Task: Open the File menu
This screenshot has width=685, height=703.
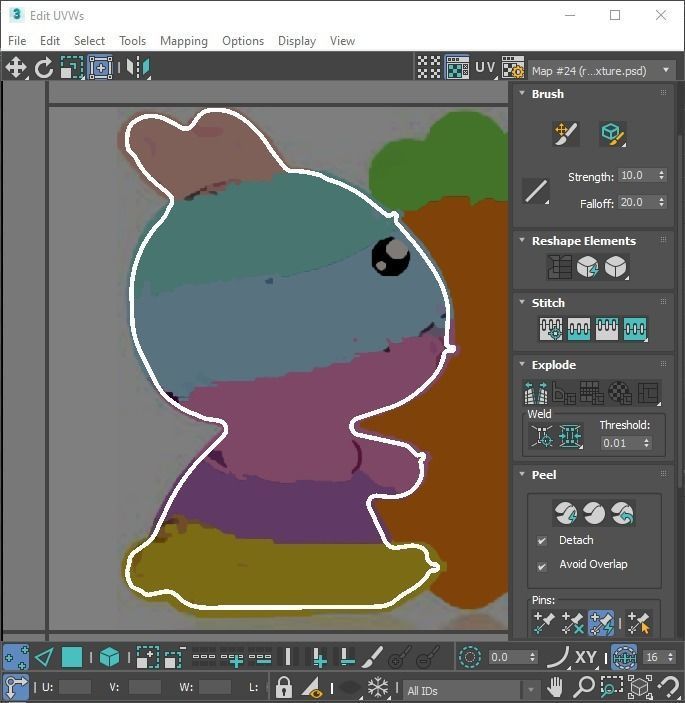Action: (x=17, y=41)
